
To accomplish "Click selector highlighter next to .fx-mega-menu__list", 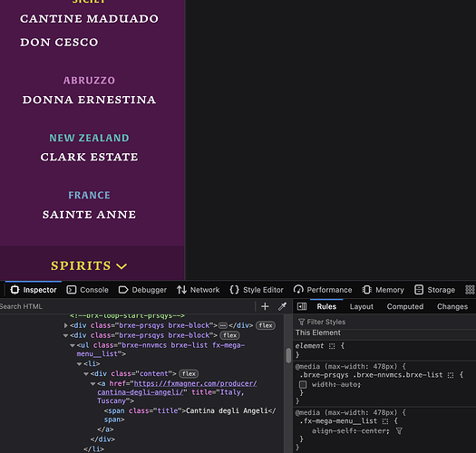I will 385,421.
